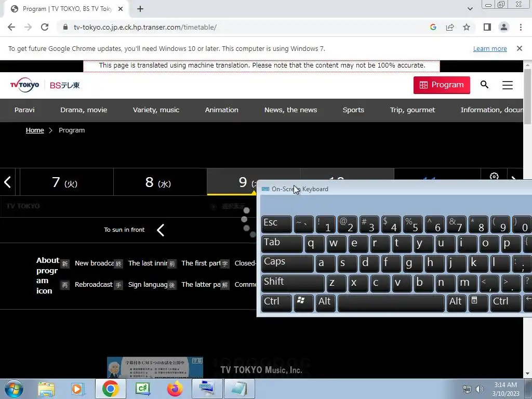Open the Windows Start button

[14, 389]
